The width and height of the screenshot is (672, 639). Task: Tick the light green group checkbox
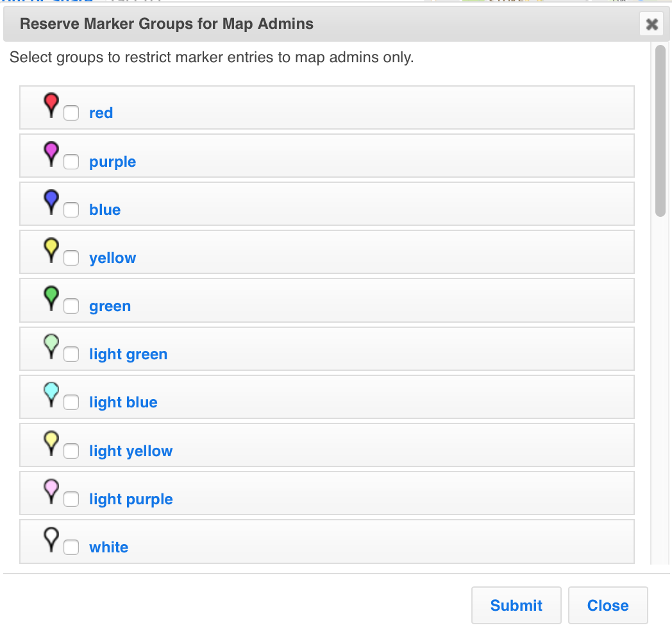71,354
